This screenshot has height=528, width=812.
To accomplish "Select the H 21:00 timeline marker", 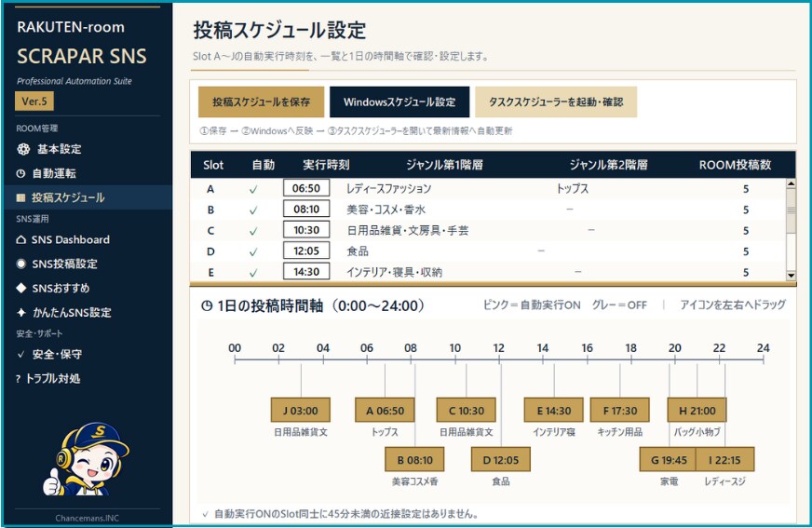I will [697, 411].
